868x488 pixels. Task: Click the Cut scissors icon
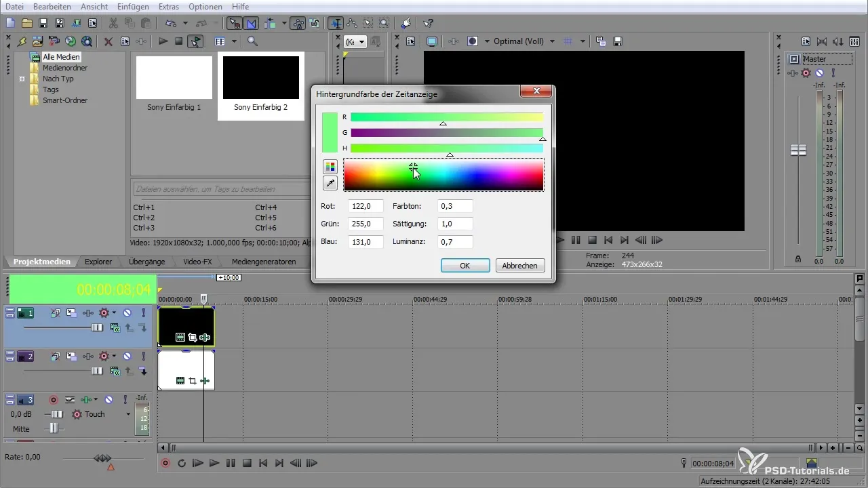[x=113, y=22]
